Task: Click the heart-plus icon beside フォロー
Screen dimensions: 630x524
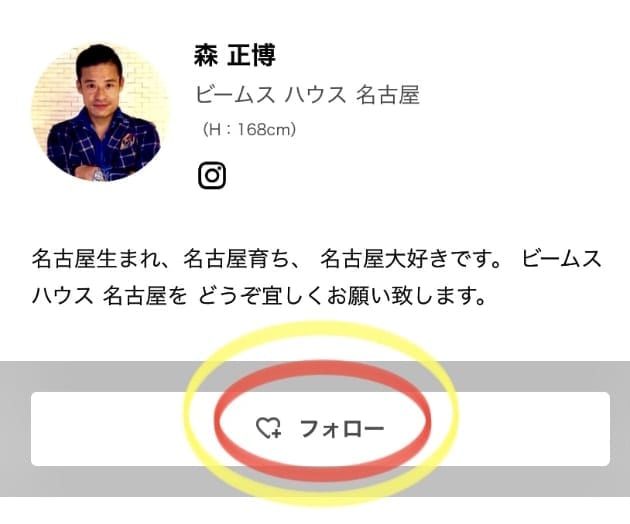Action: tap(269, 428)
